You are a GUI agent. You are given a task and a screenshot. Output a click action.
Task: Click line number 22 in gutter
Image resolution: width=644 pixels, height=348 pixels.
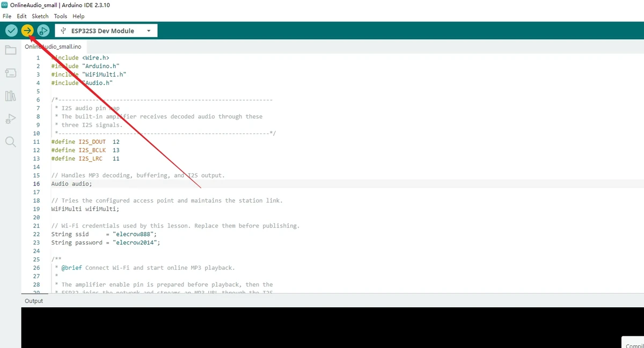(36, 234)
